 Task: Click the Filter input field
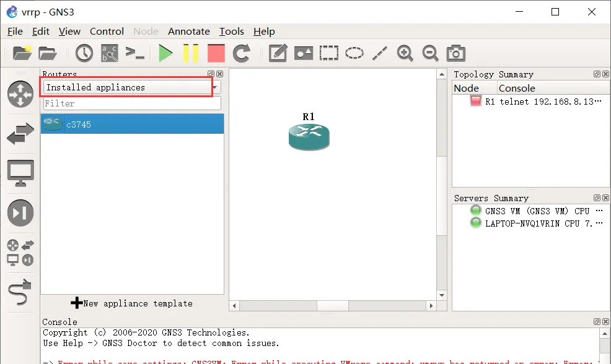132,103
